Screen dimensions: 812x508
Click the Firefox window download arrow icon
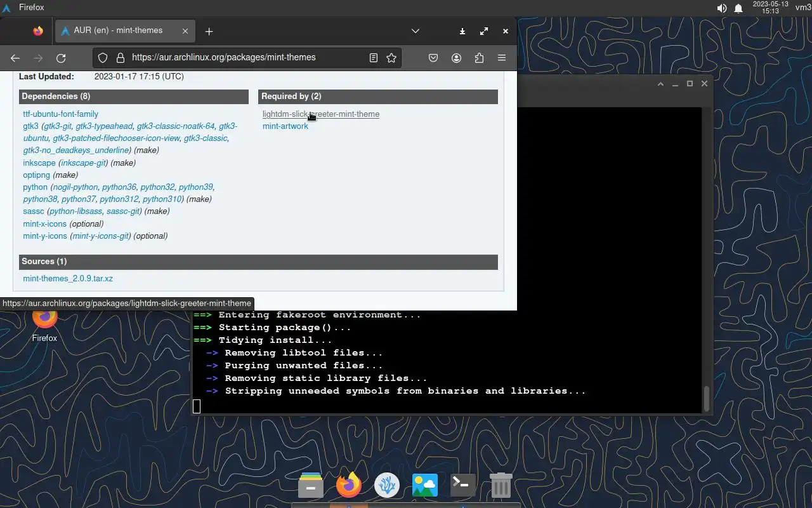(462, 31)
